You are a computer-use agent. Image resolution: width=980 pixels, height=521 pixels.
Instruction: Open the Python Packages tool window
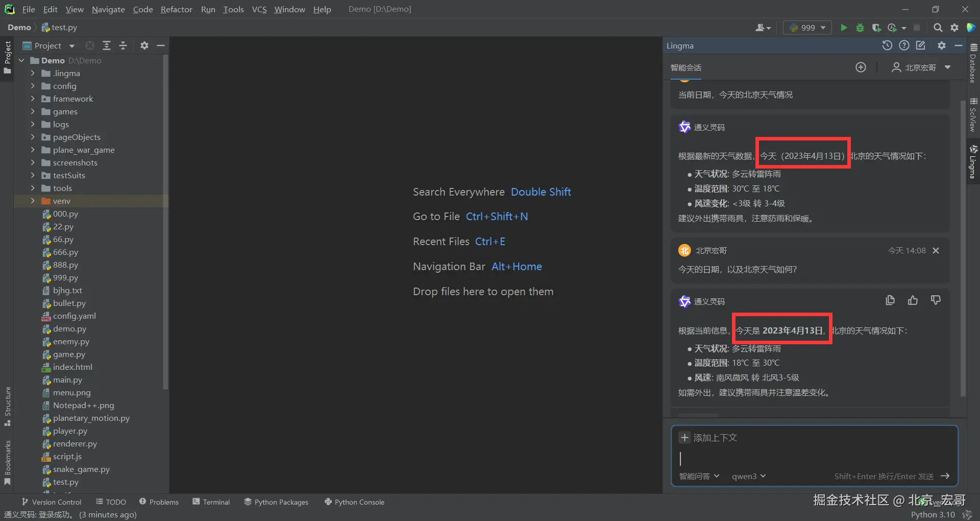point(276,502)
